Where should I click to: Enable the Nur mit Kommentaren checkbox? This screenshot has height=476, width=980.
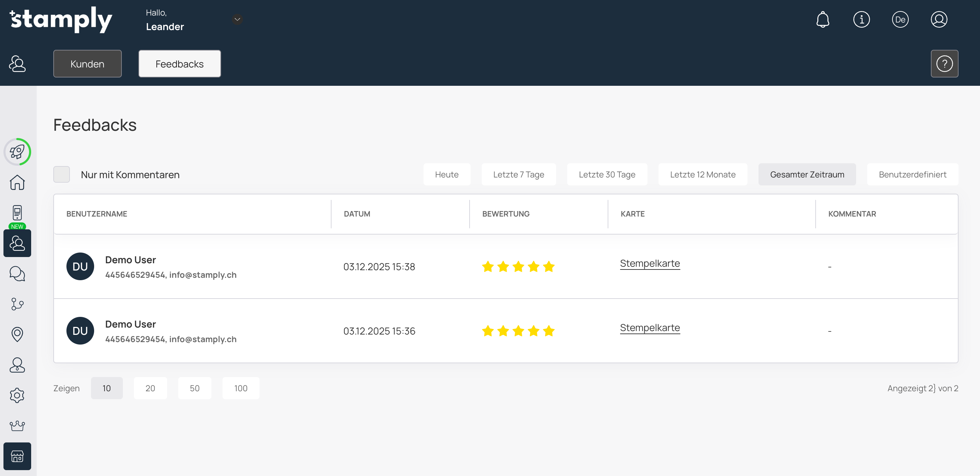tap(62, 174)
